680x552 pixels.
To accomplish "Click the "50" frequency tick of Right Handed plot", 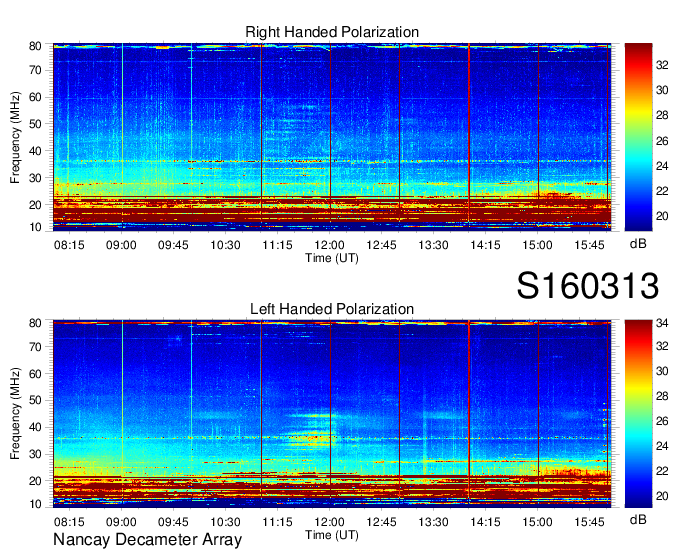I will coord(35,124).
